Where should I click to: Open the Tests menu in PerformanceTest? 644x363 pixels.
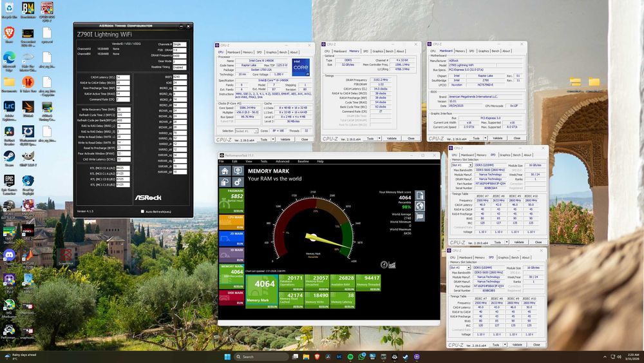point(263,161)
